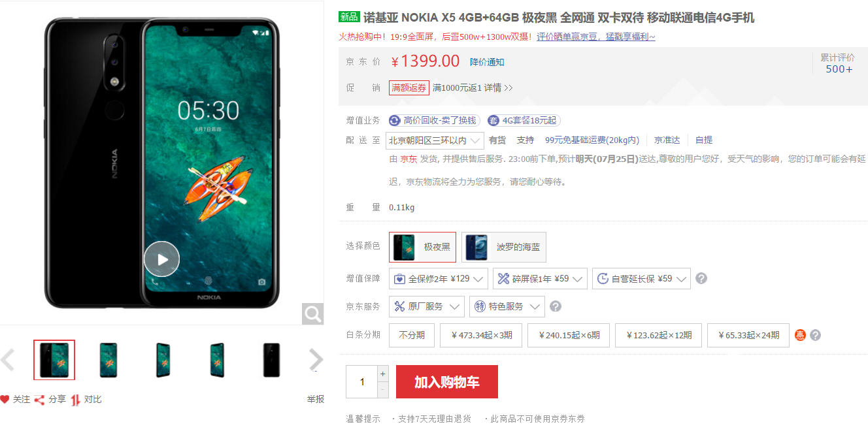Viewport: 868px width, 433px height.
Task: Show previous thumbnails with left arrow
Action: (x=8, y=359)
